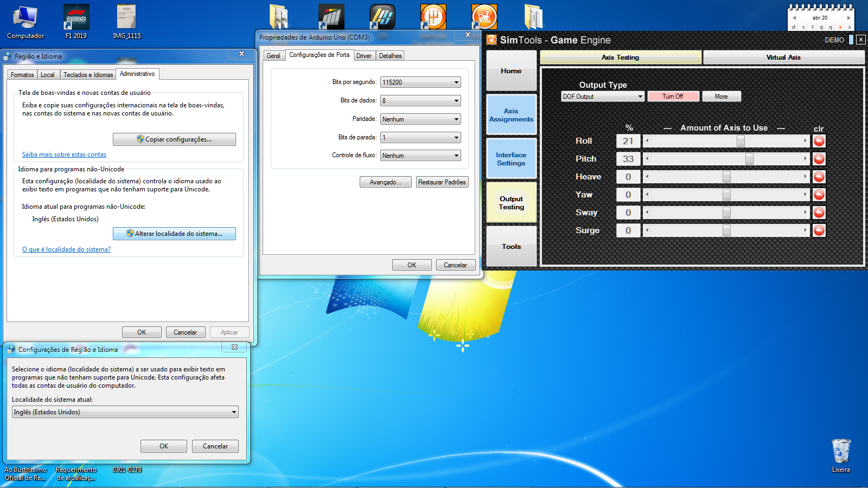Expand Bits por segundo dropdown
868x488 pixels.
[420, 82]
